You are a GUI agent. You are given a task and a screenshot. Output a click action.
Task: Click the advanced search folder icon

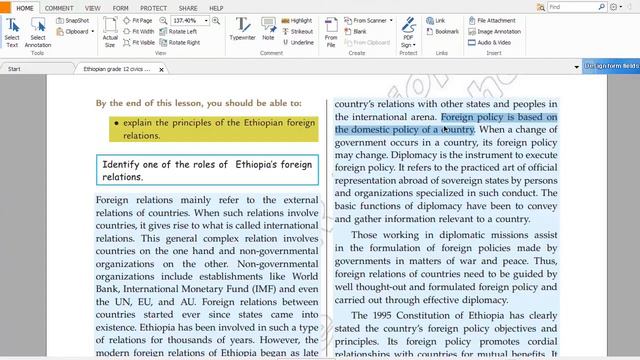pyautogui.click(x=540, y=7)
